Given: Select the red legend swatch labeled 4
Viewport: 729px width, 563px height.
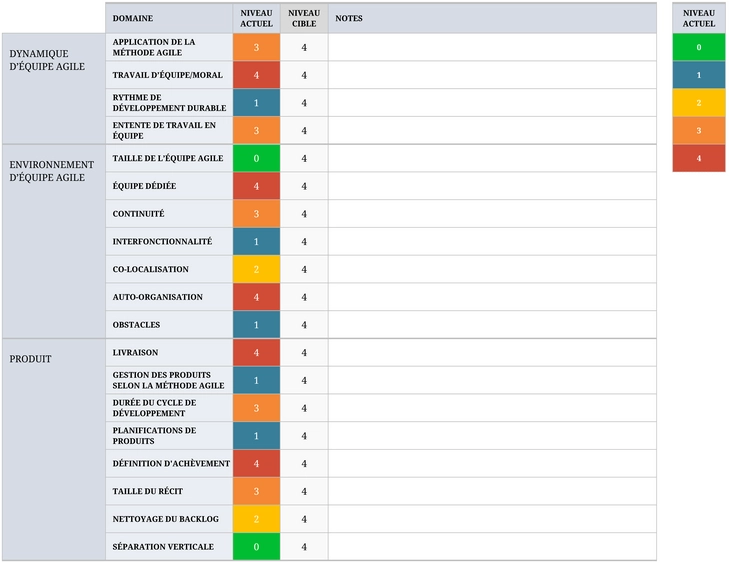Looking at the screenshot, I should [x=698, y=158].
